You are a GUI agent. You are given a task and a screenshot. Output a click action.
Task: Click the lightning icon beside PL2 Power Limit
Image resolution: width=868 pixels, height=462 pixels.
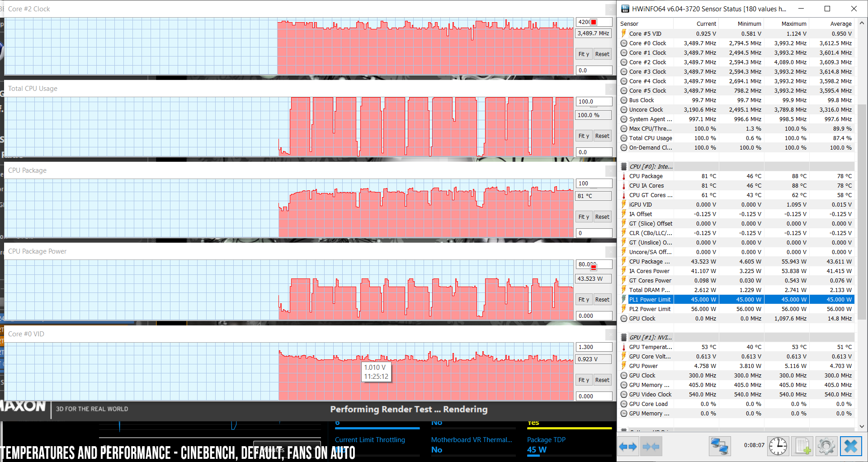tap(624, 309)
